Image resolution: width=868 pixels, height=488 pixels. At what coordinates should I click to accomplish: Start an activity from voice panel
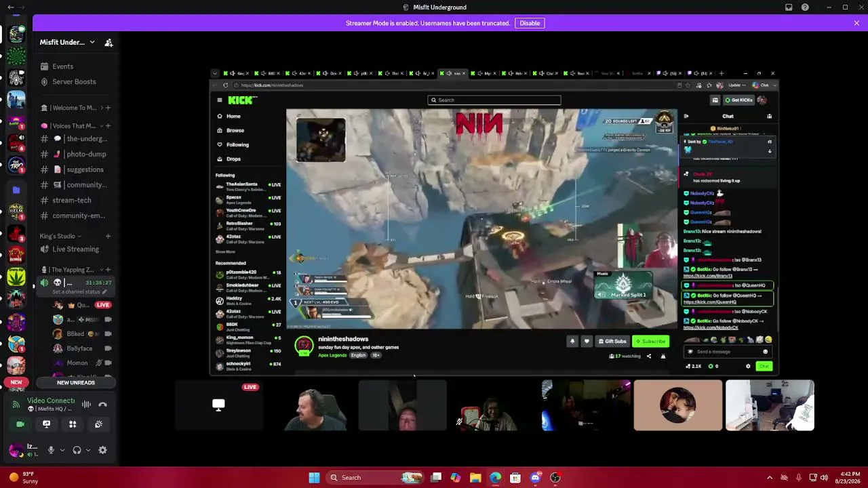coord(73,424)
